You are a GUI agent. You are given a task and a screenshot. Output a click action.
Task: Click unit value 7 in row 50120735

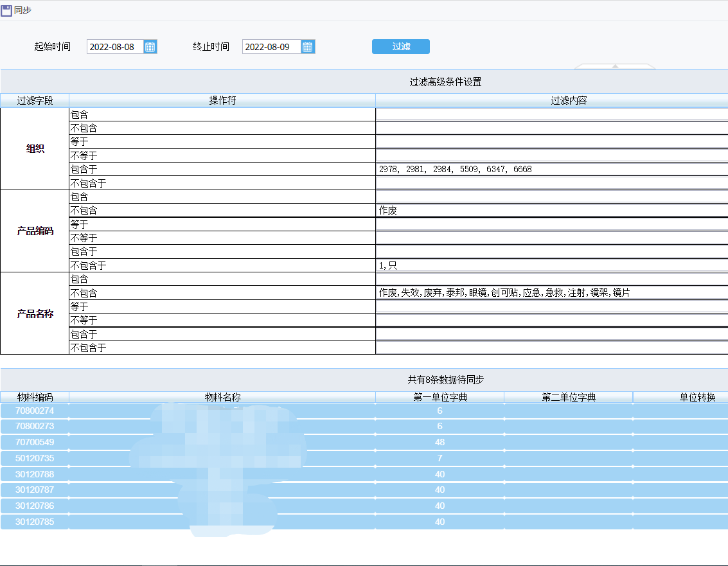[439, 458]
